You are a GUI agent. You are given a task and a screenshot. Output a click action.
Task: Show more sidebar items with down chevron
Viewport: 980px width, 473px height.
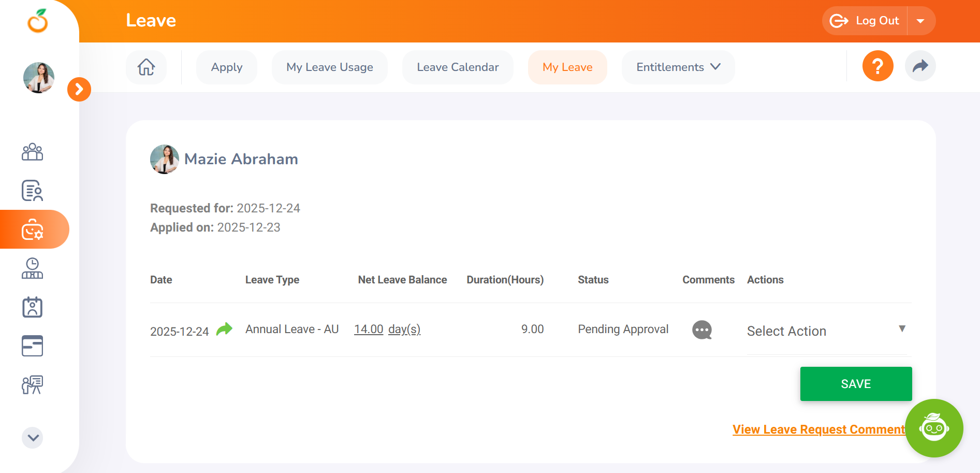(x=33, y=438)
